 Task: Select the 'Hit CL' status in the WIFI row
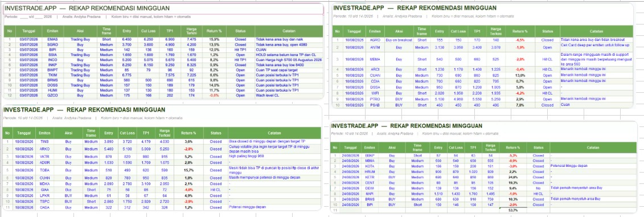(x=547, y=93)
